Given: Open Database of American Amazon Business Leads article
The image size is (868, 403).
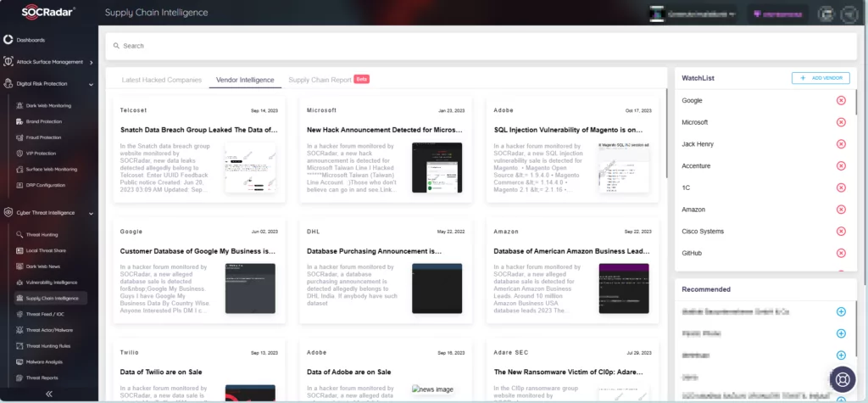Looking at the screenshot, I should [571, 251].
